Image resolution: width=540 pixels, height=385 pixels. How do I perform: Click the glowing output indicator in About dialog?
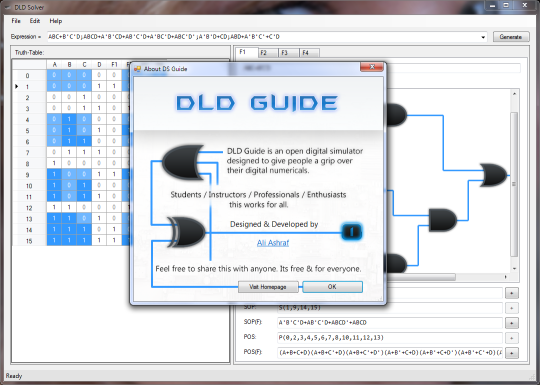(x=352, y=231)
